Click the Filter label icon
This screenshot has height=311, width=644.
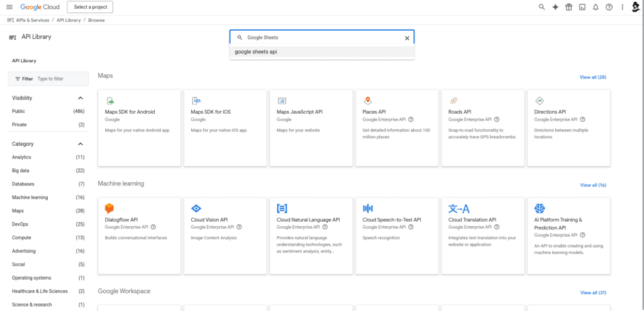click(18, 79)
